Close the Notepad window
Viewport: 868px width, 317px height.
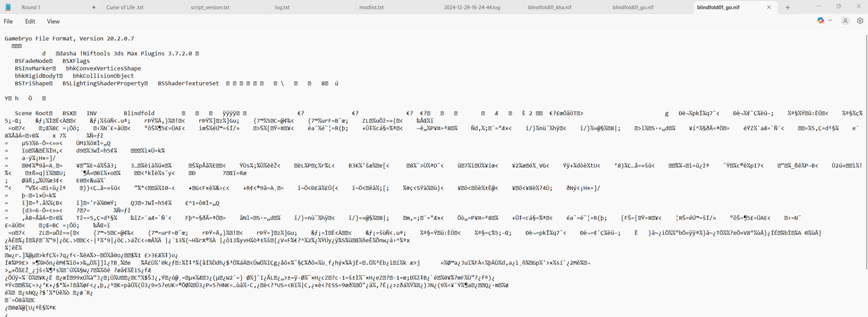point(859,6)
